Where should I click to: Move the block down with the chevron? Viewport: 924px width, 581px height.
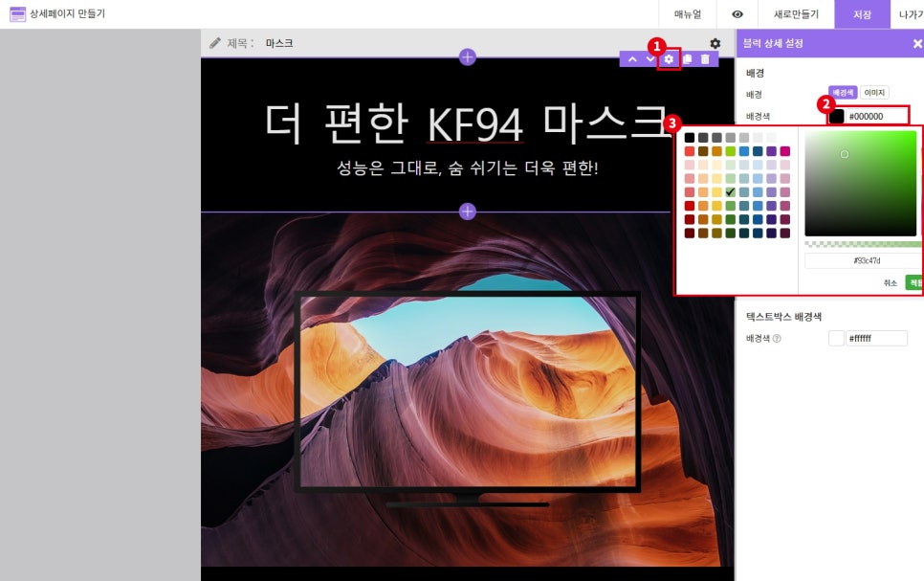point(650,59)
